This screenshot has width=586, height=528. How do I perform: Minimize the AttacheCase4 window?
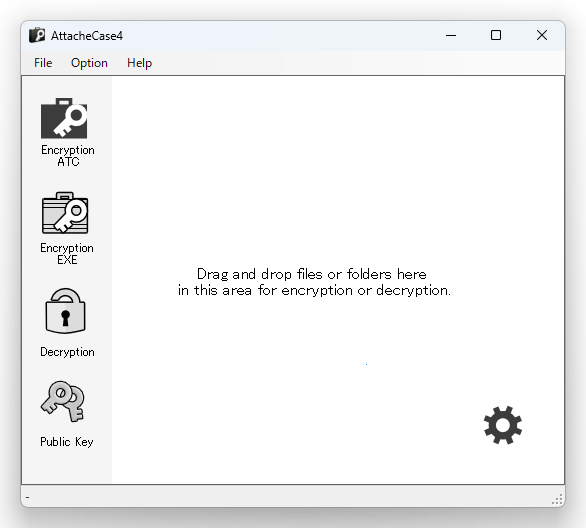[x=451, y=35]
